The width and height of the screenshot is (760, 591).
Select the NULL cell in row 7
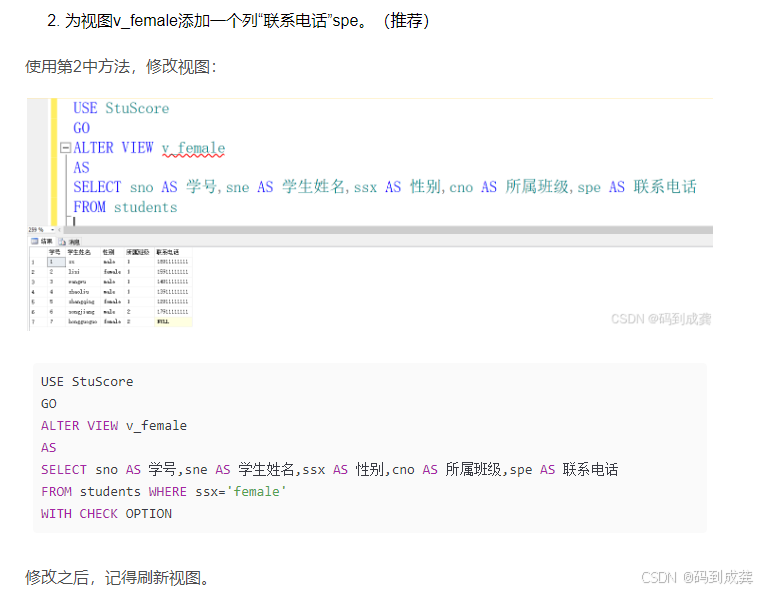coord(163,321)
